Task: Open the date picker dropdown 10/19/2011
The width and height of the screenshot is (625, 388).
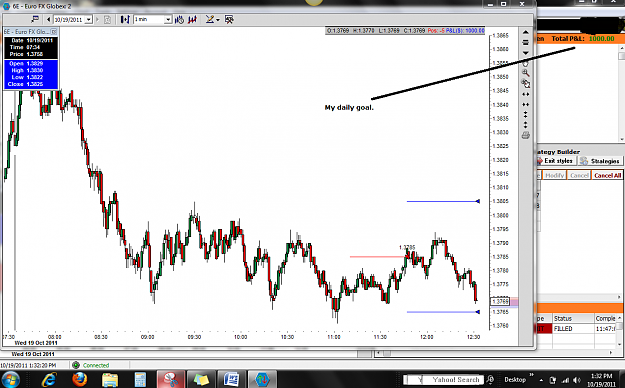Action: click(88, 19)
